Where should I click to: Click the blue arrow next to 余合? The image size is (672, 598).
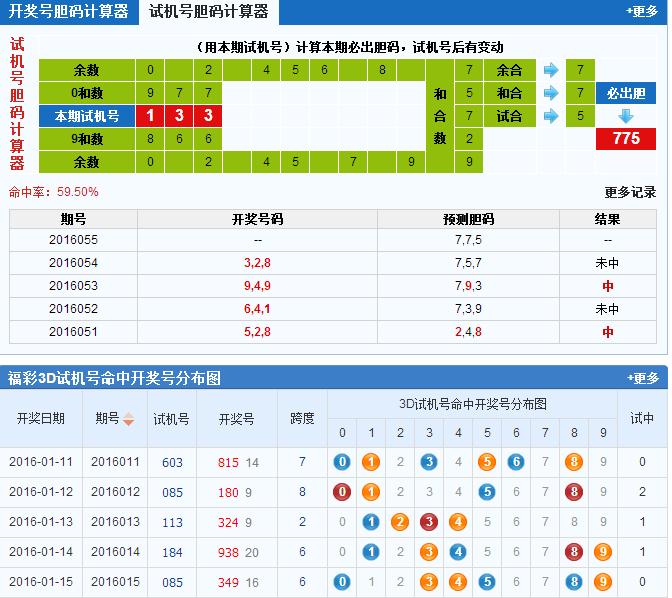550,70
